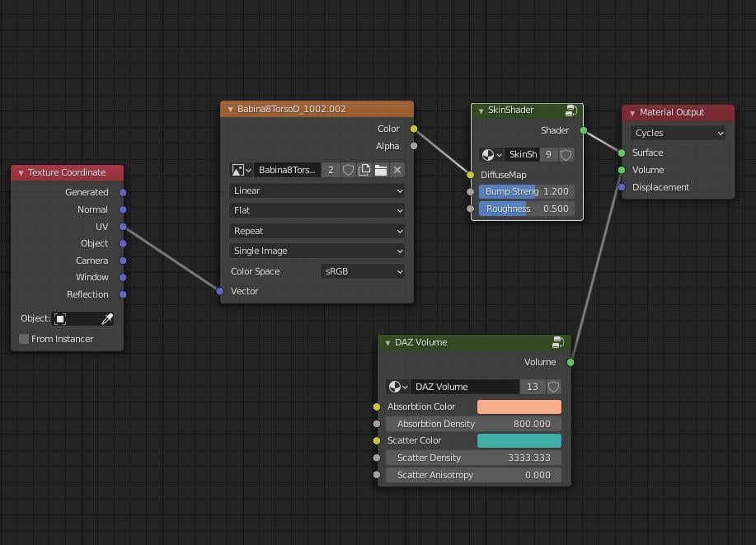The height and width of the screenshot is (545, 756).
Task: Toggle fake user for SkinSh node group
Action: [x=566, y=155]
